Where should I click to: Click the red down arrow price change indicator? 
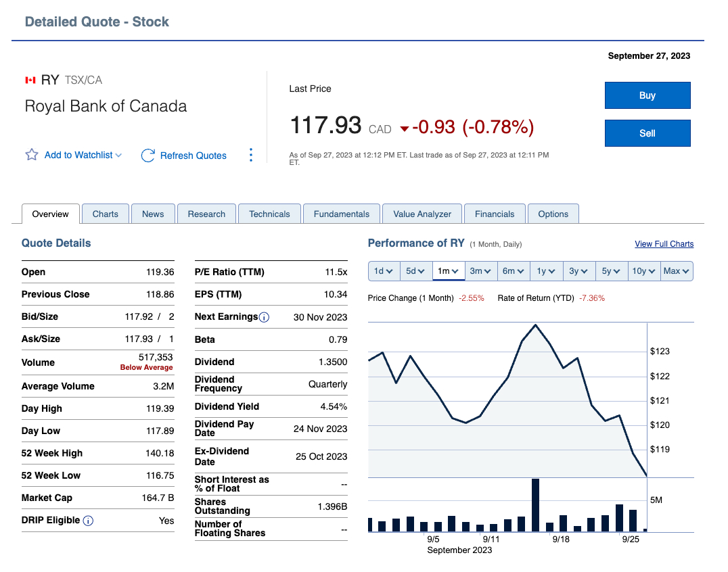coord(405,129)
